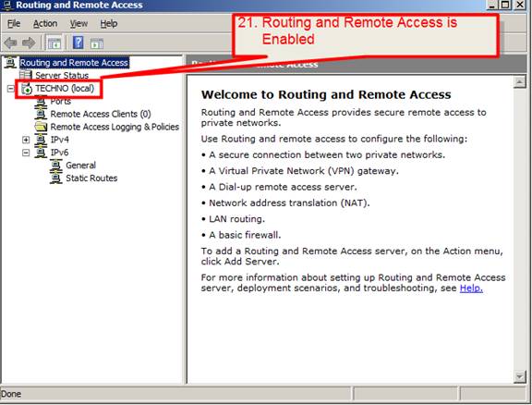Screen dimensions: 532x405
Task: Click the scrollbar down arrow in welcome pane
Action: [519, 376]
